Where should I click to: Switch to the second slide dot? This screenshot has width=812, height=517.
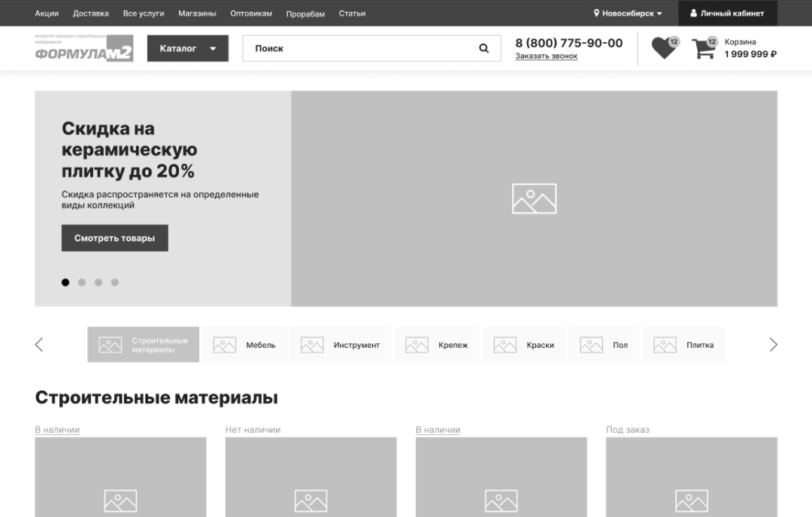click(x=82, y=283)
